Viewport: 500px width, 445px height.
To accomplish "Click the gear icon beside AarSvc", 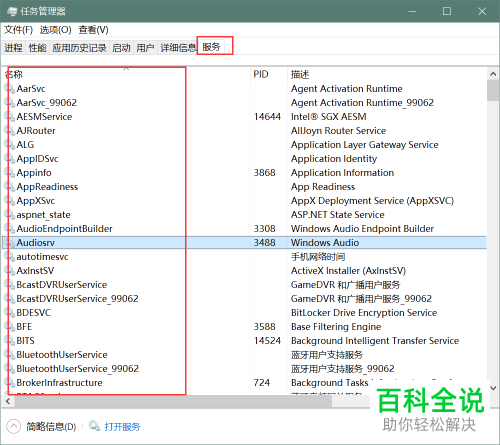I will point(10,89).
